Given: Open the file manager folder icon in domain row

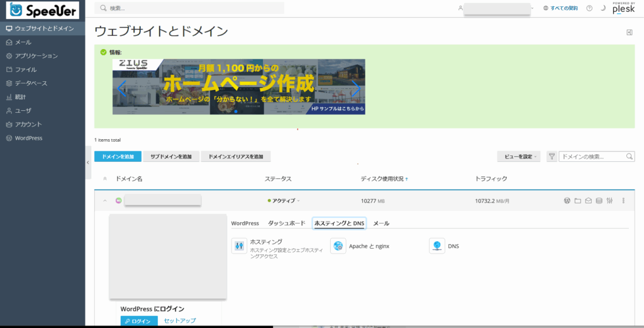Looking at the screenshot, I should (578, 201).
